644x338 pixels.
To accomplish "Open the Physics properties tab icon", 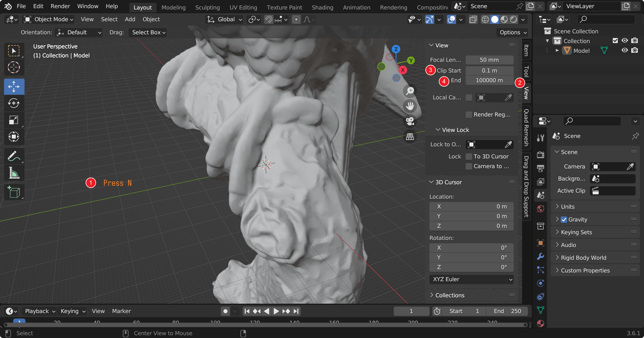I will pyautogui.click(x=541, y=283).
